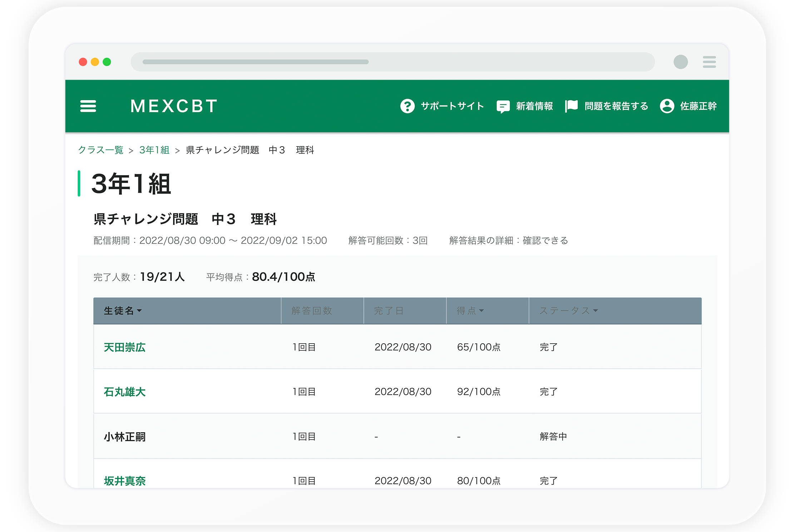Click the question mark support icon
This screenshot has height=532, width=795.
408,106
